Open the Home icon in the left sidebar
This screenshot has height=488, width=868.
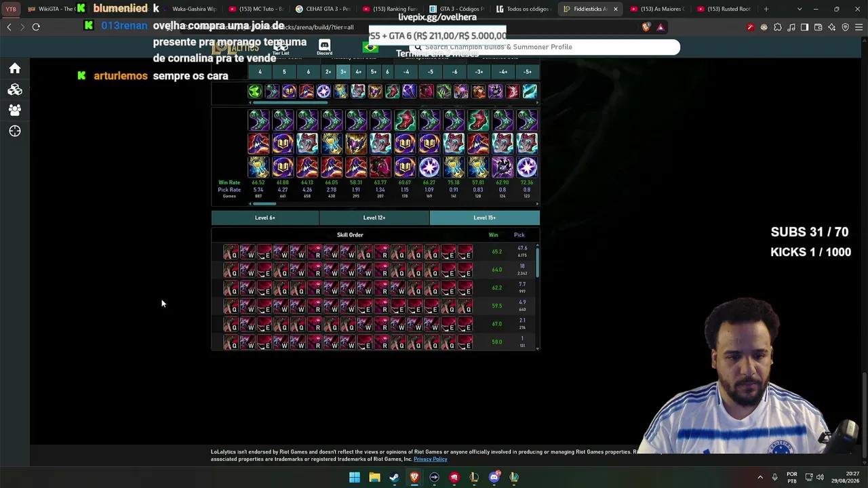coord(14,68)
